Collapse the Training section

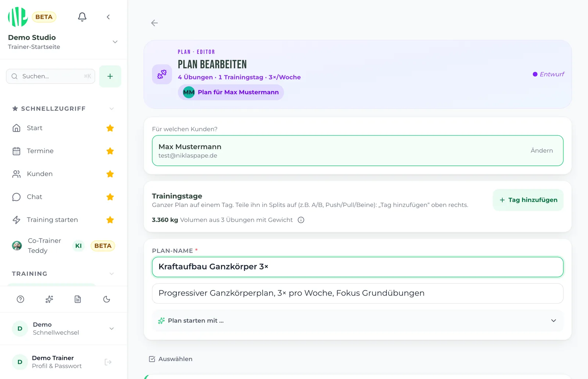pyautogui.click(x=112, y=274)
